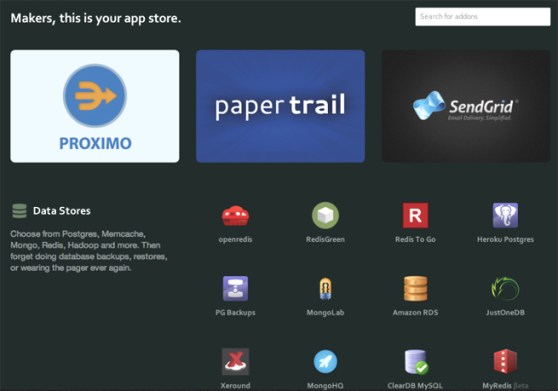Open the Proximo featured banner
This screenshot has width=558, height=391.
pyautogui.click(x=95, y=106)
